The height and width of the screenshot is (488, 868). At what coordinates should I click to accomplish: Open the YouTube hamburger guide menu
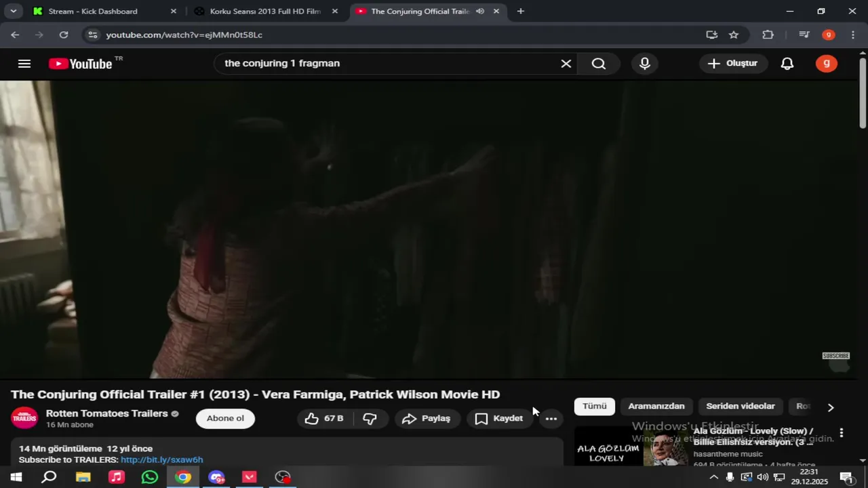[x=24, y=64]
